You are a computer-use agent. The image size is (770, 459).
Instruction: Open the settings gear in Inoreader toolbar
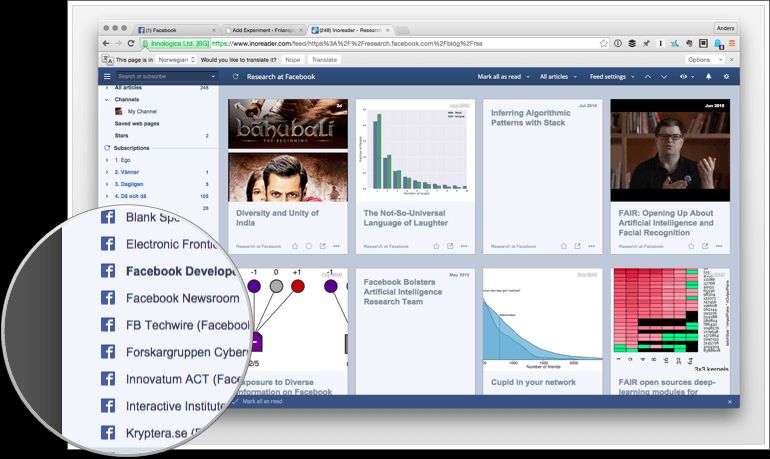727,76
